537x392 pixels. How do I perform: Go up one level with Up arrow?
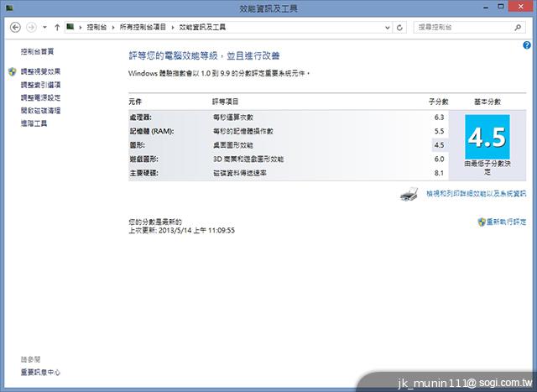(57, 28)
